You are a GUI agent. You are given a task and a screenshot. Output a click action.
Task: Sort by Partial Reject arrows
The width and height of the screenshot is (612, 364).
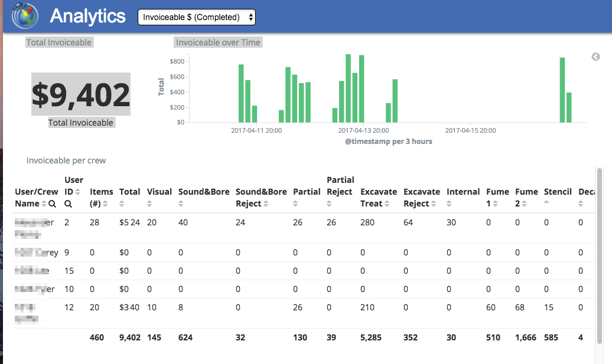point(329,204)
